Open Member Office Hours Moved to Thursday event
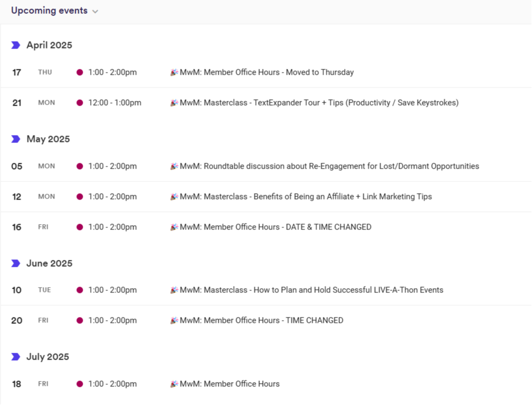The image size is (532, 405). 267,73
